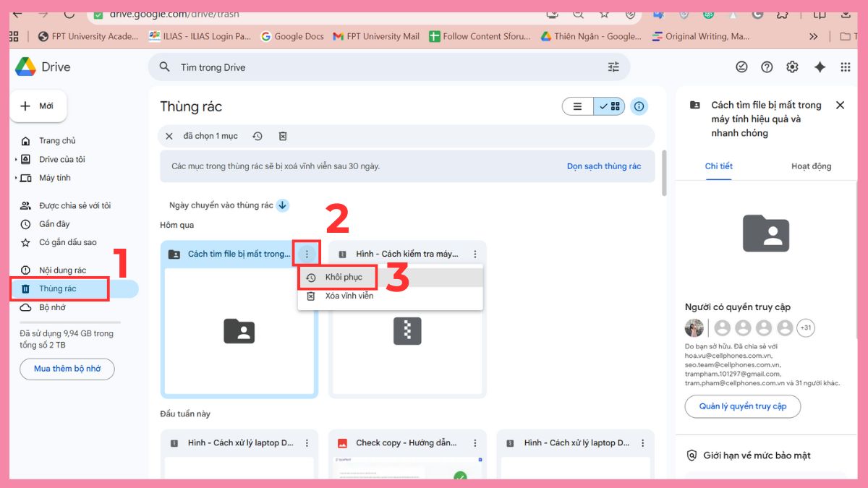The height and width of the screenshot is (488, 868).
Task: Expand 'Drive của tôi' tree arrow
Action: click(x=16, y=159)
